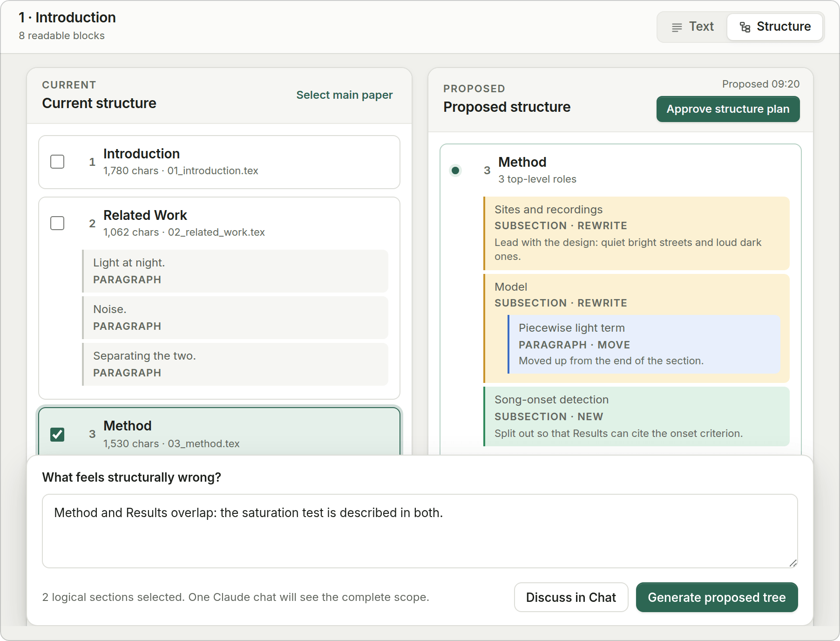The image size is (840, 641).
Task: Click the Structure tree icon
Action: [x=745, y=27]
